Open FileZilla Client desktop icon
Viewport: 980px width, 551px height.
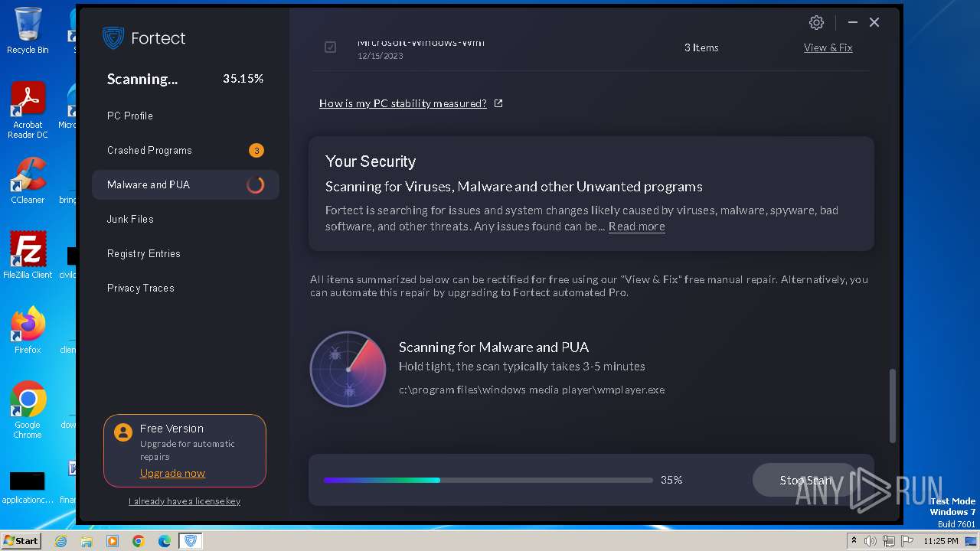[28, 256]
